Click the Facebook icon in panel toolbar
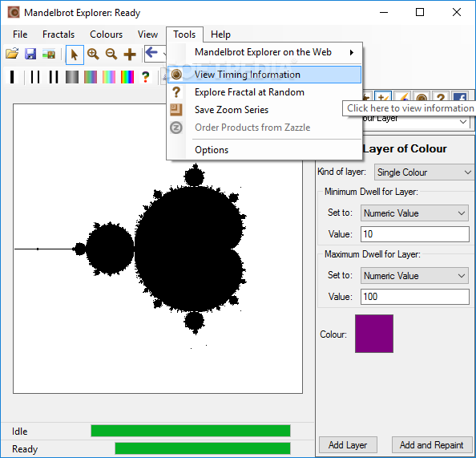Viewport: 476px width, 458px height. pyautogui.click(x=460, y=97)
